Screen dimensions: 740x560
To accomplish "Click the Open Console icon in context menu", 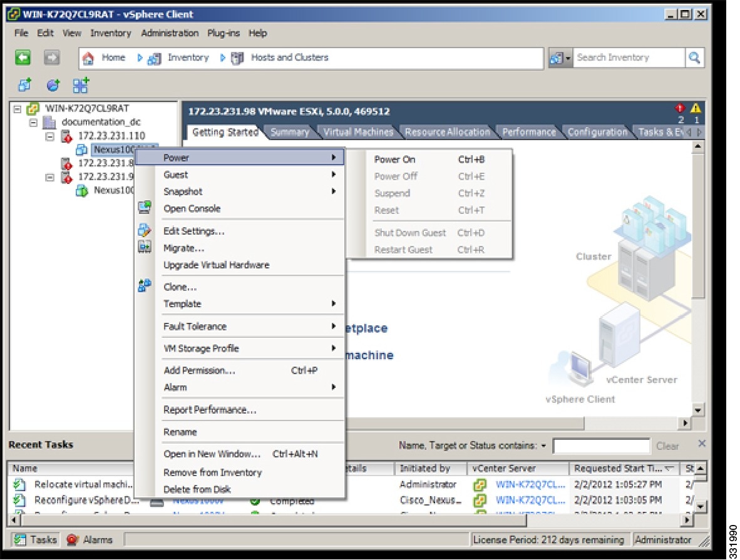I will click(x=145, y=207).
